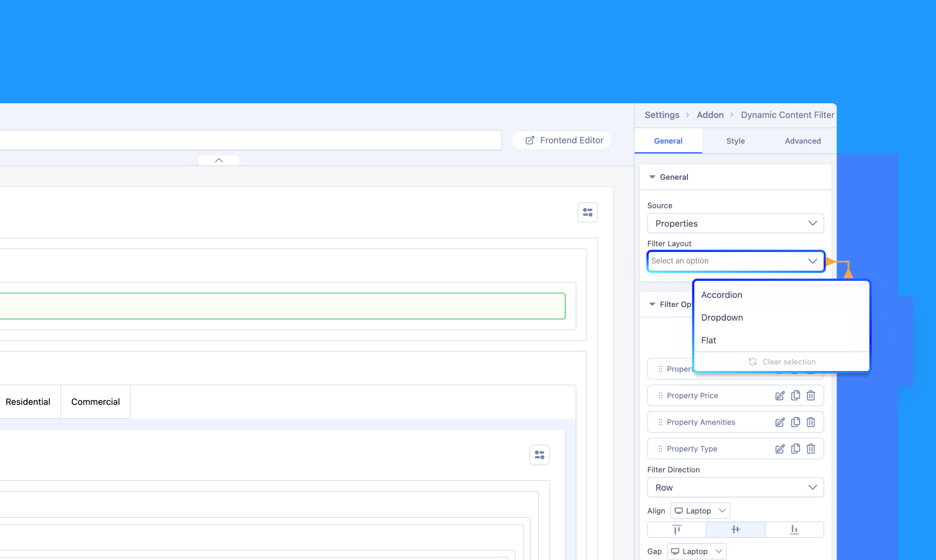Edit the Property Amenities filter item
The width and height of the screenshot is (936, 560).
pyautogui.click(x=780, y=422)
